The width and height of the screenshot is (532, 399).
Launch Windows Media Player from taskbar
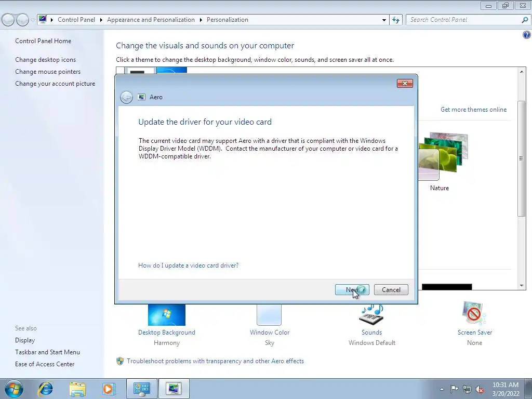coord(109,389)
